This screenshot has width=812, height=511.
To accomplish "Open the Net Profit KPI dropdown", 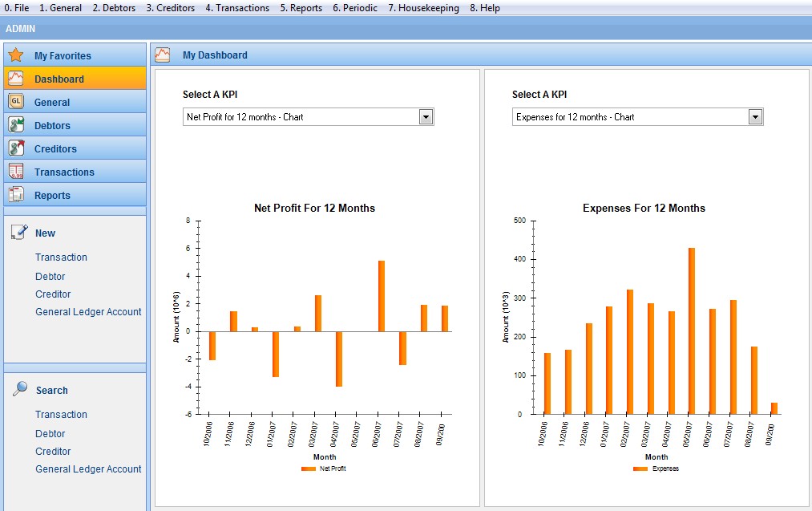I will [426, 117].
